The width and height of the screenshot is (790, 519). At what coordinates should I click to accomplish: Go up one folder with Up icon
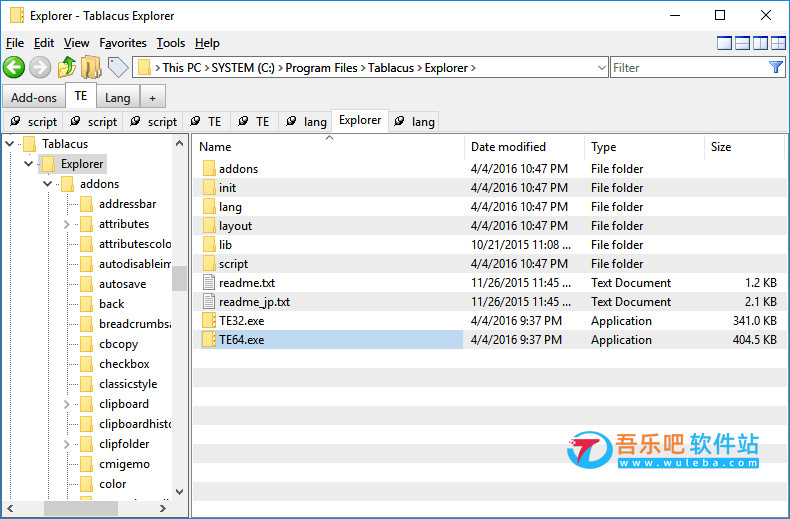(67, 67)
